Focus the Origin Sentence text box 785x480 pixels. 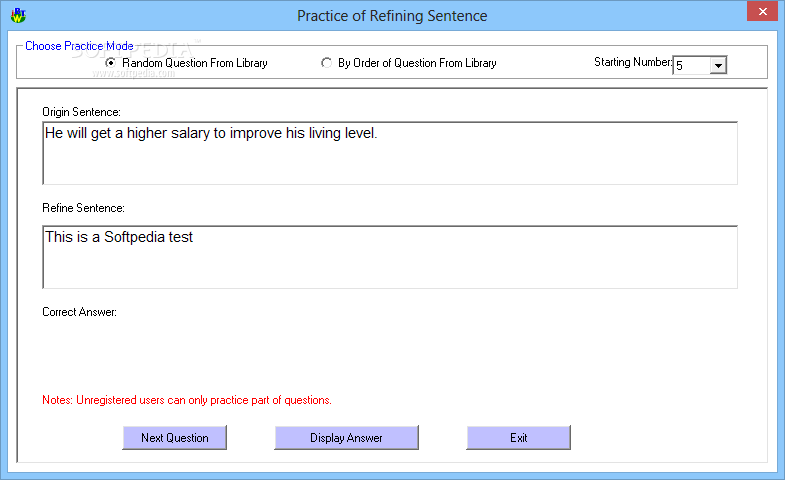point(390,153)
